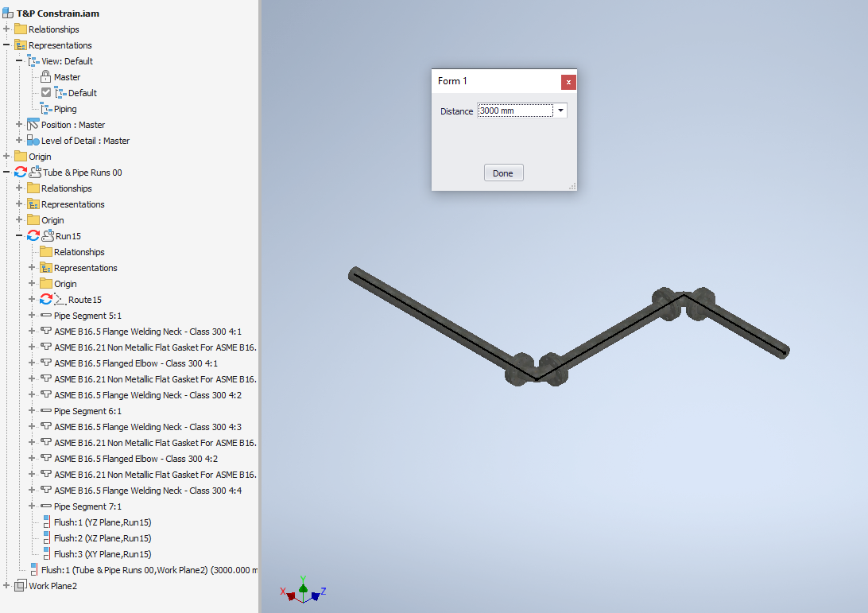Toggle the checkbox beside the Default representation
The width and height of the screenshot is (868, 613).
(45, 92)
